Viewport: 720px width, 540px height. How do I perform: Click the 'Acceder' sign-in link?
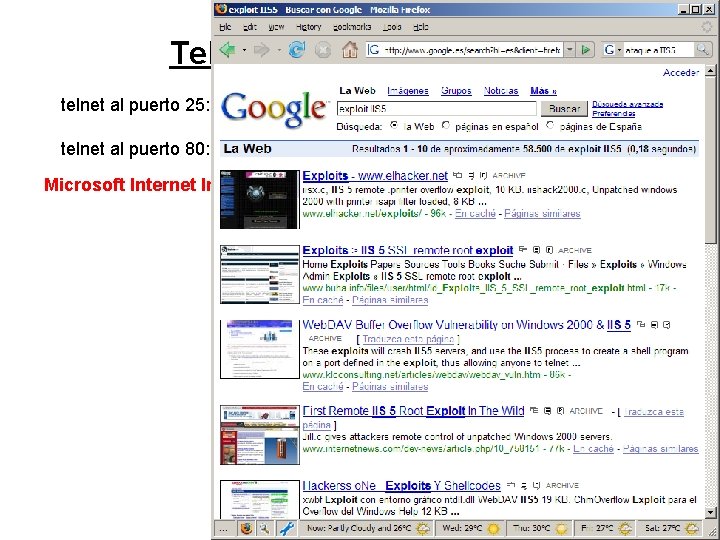681,73
